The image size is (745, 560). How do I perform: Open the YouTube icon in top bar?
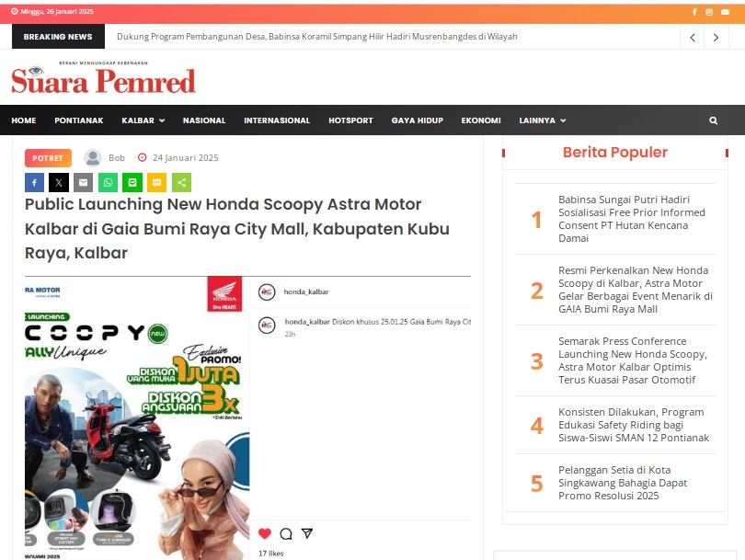point(725,12)
